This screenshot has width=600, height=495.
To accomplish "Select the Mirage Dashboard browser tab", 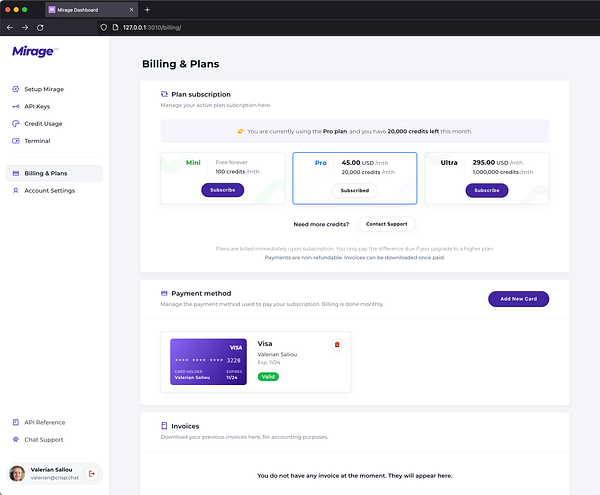I will pos(91,10).
